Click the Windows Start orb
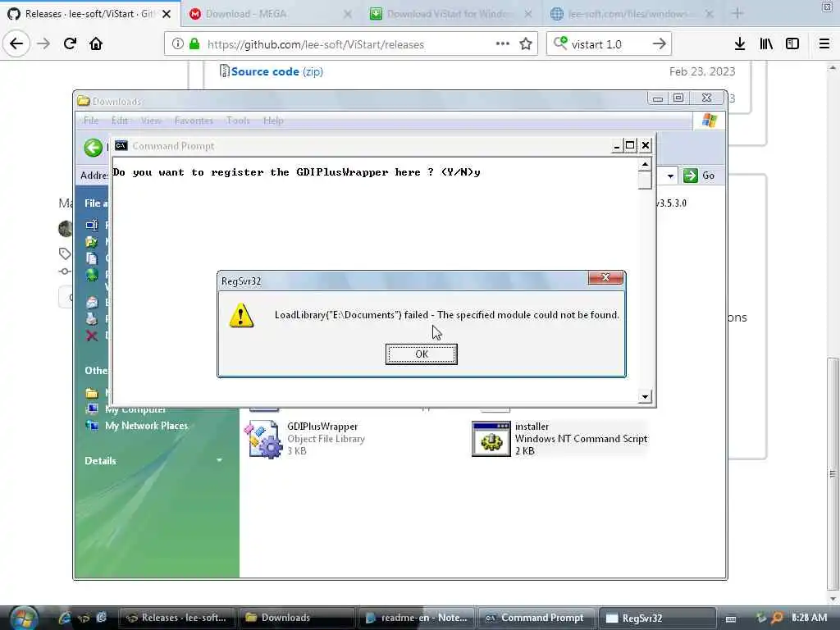This screenshot has height=630, width=840. click(23, 618)
